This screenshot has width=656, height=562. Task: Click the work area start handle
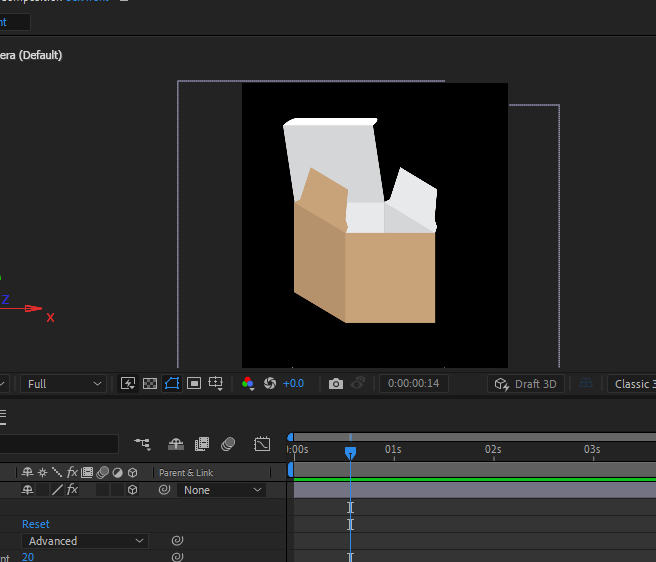(x=290, y=470)
